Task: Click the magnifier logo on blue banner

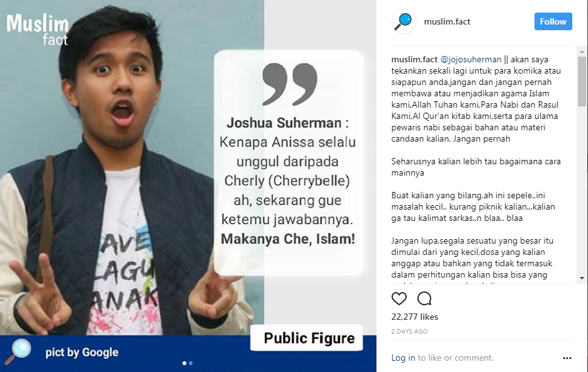Action: click(x=18, y=351)
